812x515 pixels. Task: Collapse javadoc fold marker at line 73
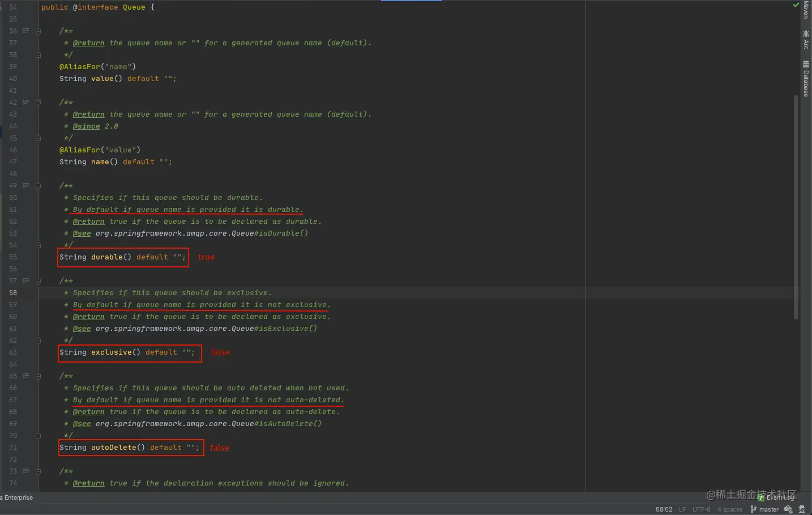point(38,471)
